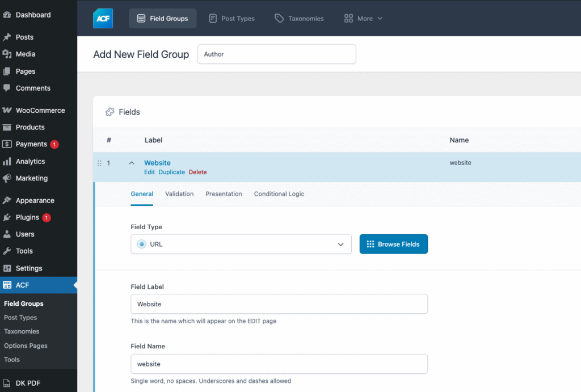
Task: Expand the More menu in the top bar
Action: point(363,18)
